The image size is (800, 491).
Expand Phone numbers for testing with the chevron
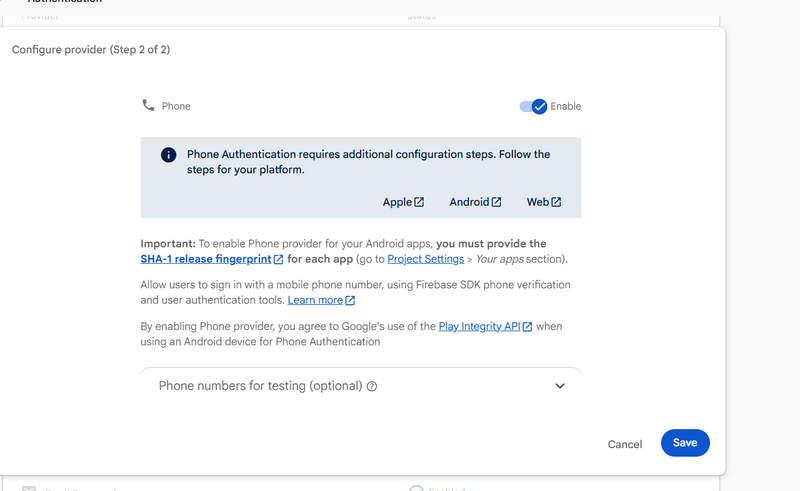[x=560, y=386]
